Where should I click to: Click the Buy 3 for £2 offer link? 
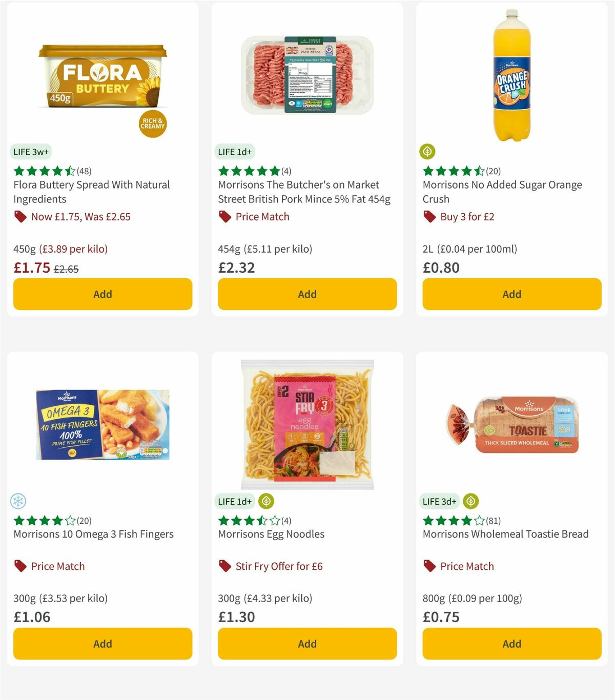[467, 217]
